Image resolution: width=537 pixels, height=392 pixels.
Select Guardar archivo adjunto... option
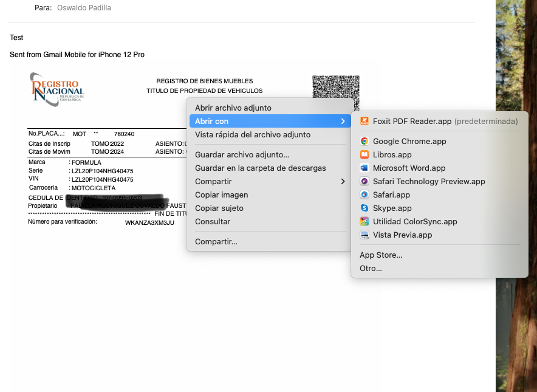pyautogui.click(x=242, y=155)
